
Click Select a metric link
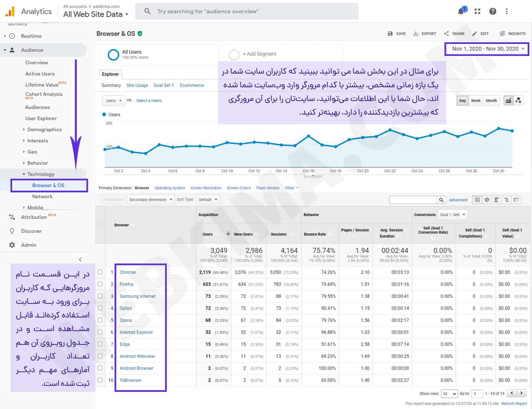149,101
